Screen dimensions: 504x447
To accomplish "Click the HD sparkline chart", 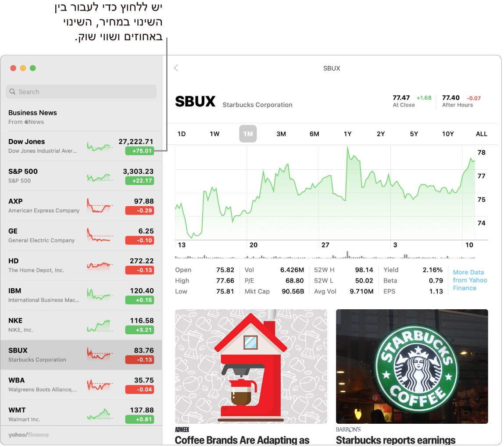I will tap(100, 265).
